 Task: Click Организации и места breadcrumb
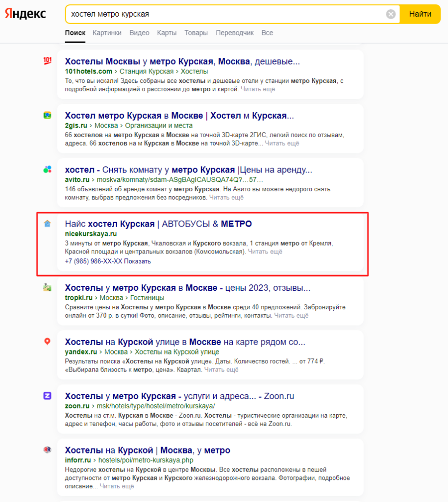[x=159, y=125]
